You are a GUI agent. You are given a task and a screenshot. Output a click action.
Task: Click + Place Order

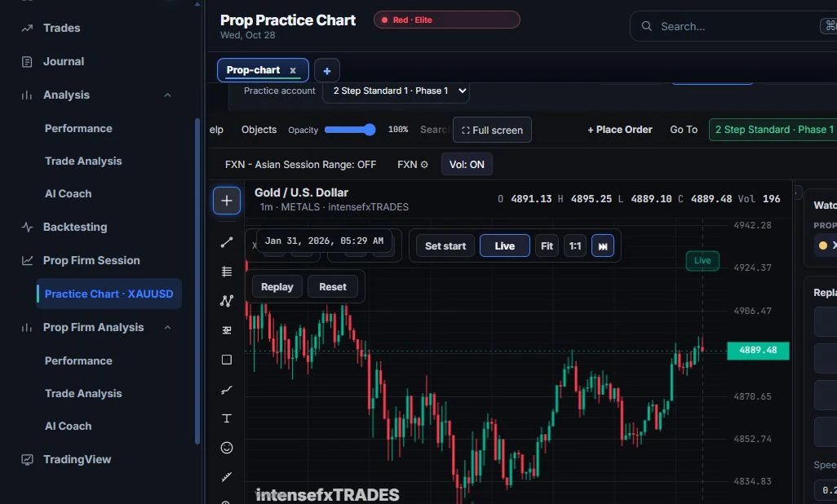pyautogui.click(x=620, y=129)
